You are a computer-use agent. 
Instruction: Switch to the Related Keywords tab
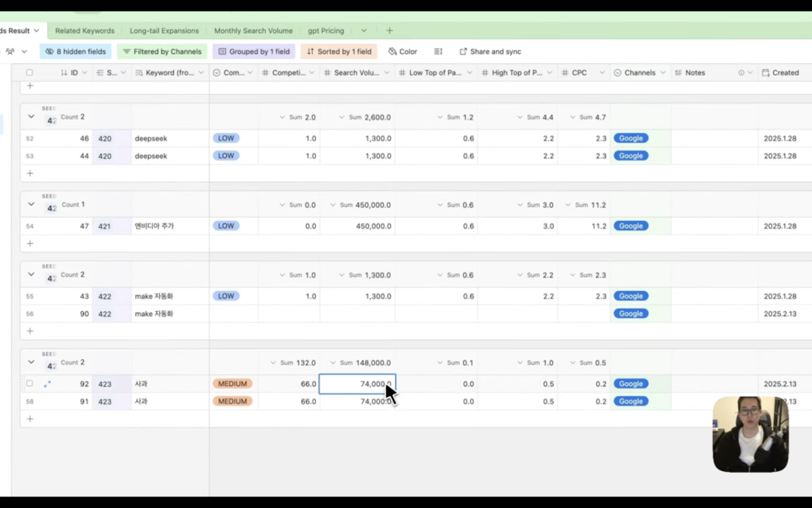tap(85, 30)
